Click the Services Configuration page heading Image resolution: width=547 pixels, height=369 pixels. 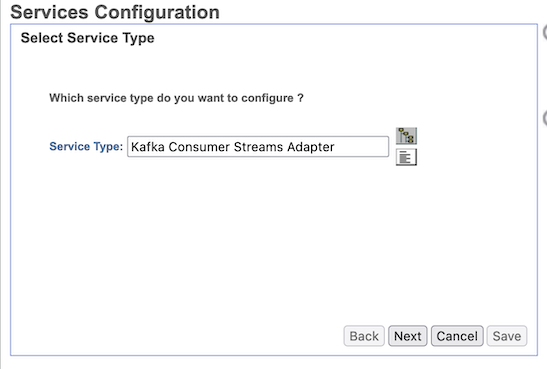pos(115,12)
